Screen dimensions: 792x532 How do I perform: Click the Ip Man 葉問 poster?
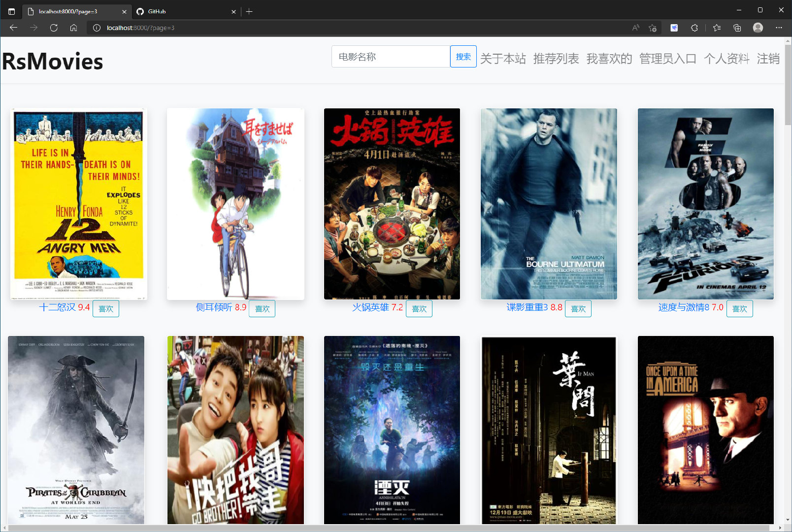(x=549, y=430)
